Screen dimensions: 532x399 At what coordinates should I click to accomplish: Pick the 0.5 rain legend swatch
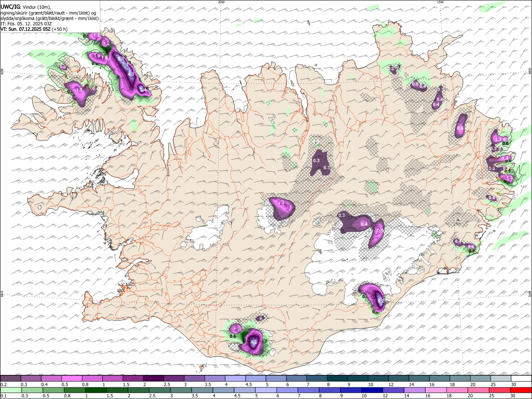tap(54, 390)
